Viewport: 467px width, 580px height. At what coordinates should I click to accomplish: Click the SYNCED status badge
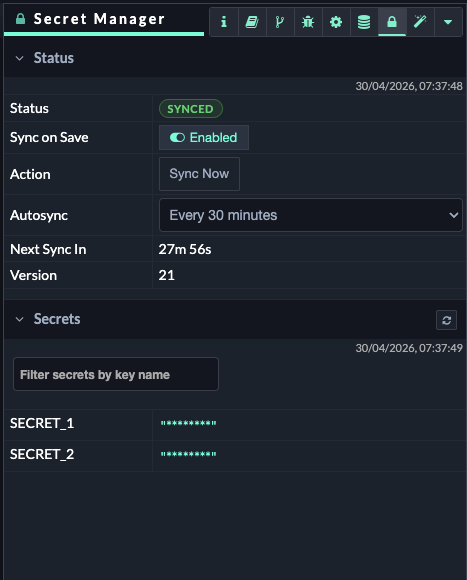pyautogui.click(x=191, y=109)
